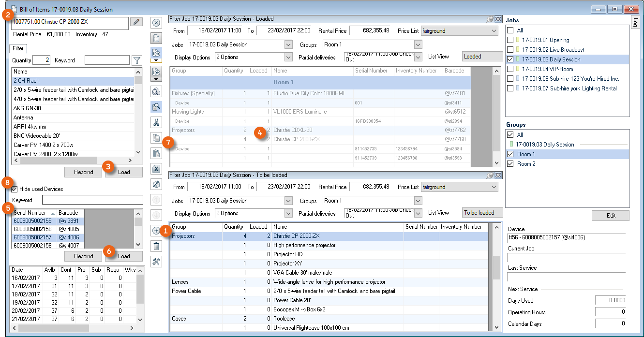Click the Excel export icon in toolbar

coord(156,169)
